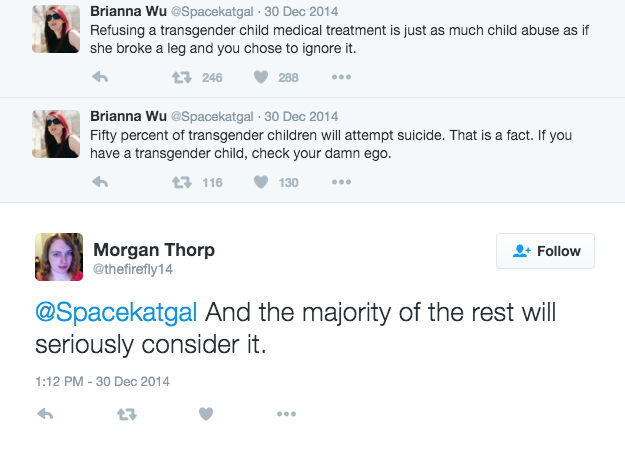
Task: Like Morgan Thorp's tweet
Action: (206, 414)
